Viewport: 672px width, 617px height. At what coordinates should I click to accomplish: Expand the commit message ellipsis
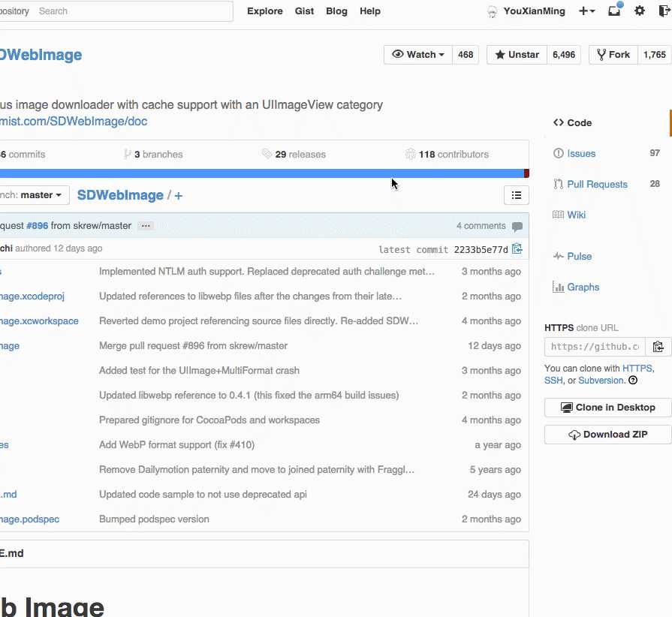click(146, 226)
